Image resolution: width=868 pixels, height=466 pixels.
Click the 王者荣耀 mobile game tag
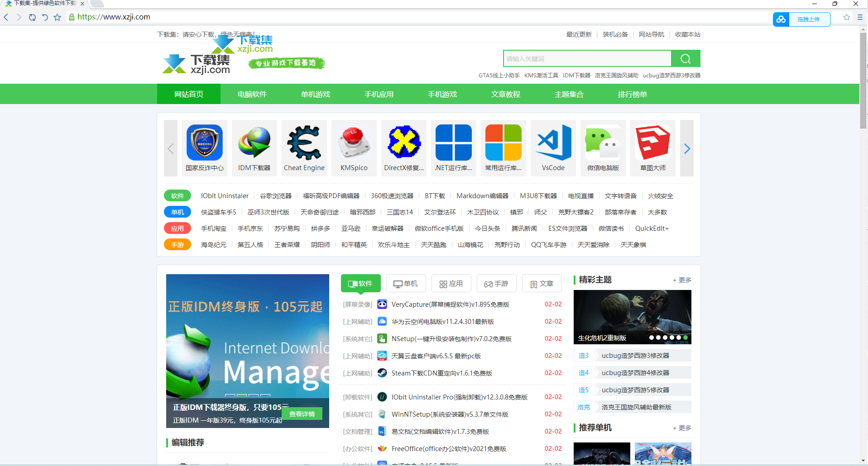pos(287,245)
